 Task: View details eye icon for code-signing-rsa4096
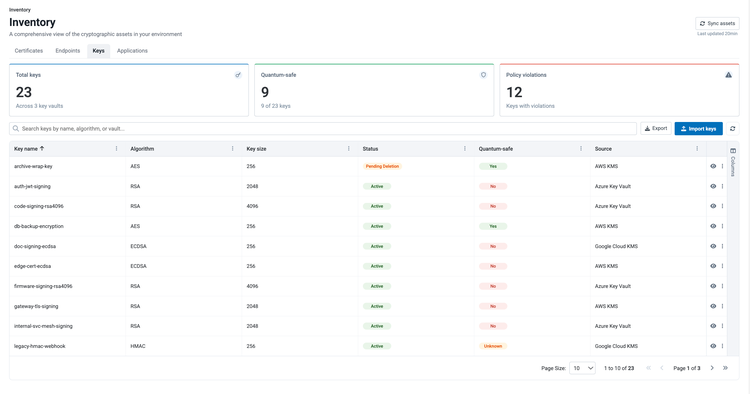[713, 206]
